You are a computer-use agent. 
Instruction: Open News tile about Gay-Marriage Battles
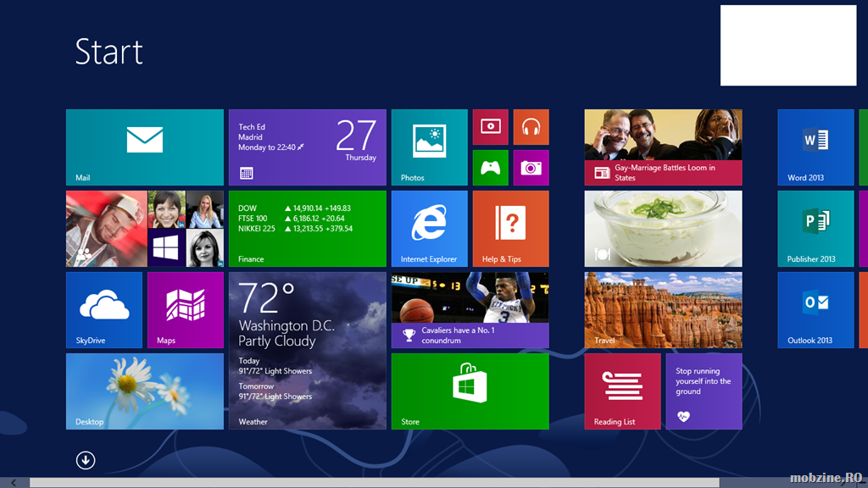point(663,147)
